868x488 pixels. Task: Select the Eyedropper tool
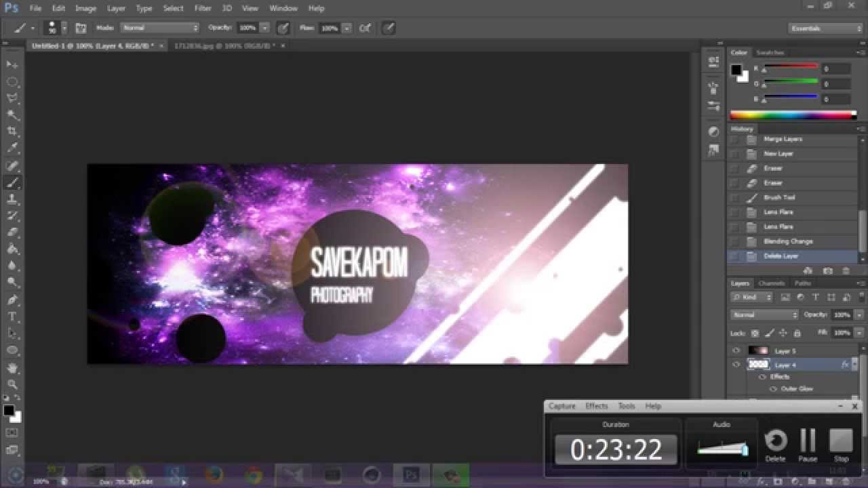(12, 148)
